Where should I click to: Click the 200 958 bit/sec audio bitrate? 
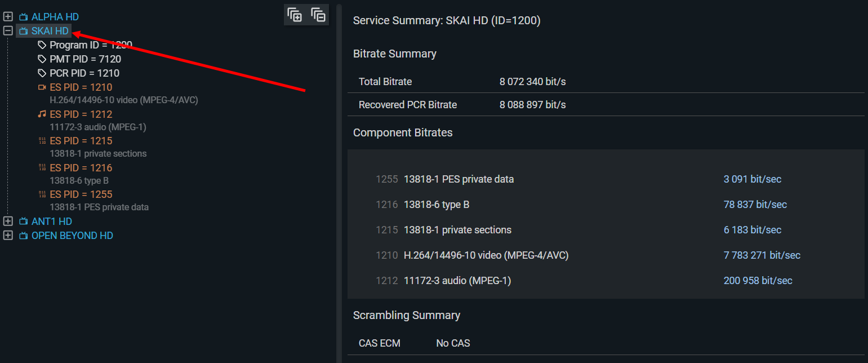coord(758,281)
